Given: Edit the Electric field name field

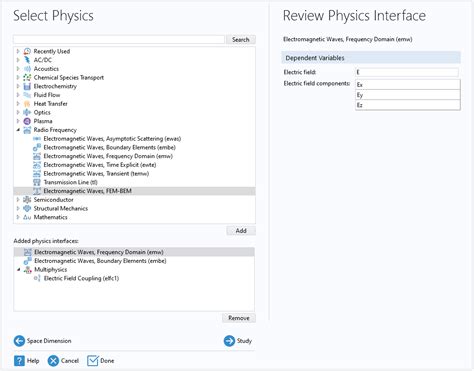Looking at the screenshot, I should coord(407,72).
